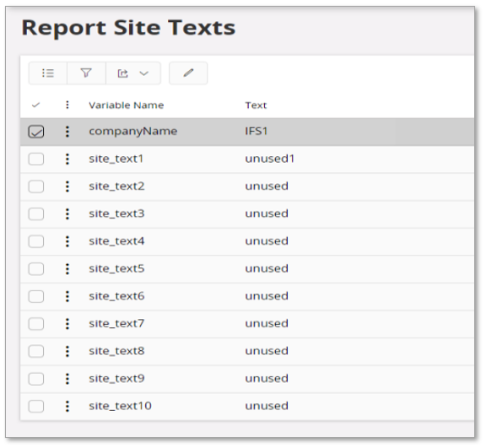Open row menu for companyName
The image size is (486, 448).
tap(67, 132)
